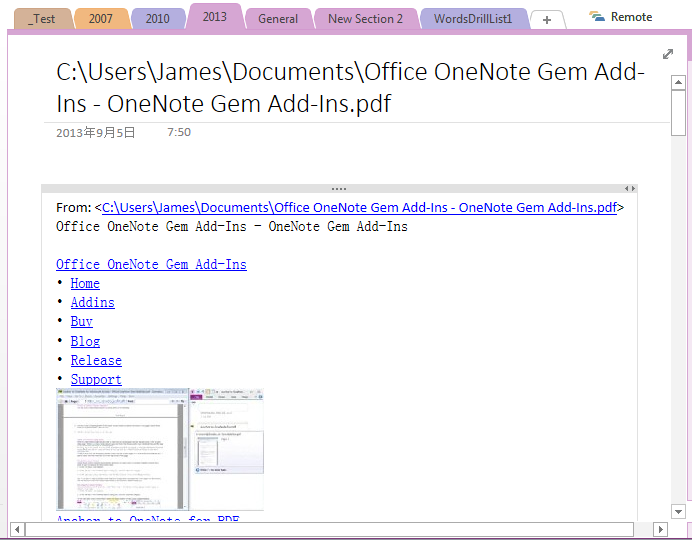Image resolution: width=692 pixels, height=540 pixels.
Task: Click the vertical scrollbar down arrow
Action: click(x=678, y=511)
